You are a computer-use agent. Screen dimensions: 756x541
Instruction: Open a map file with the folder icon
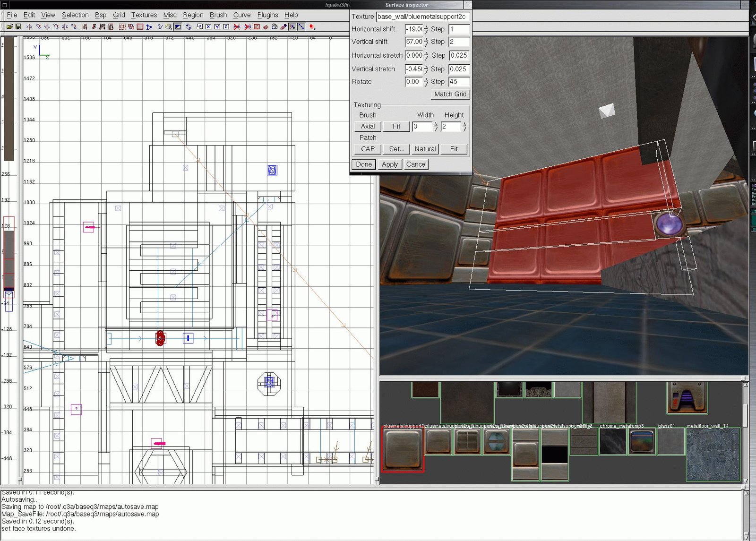coord(9,26)
